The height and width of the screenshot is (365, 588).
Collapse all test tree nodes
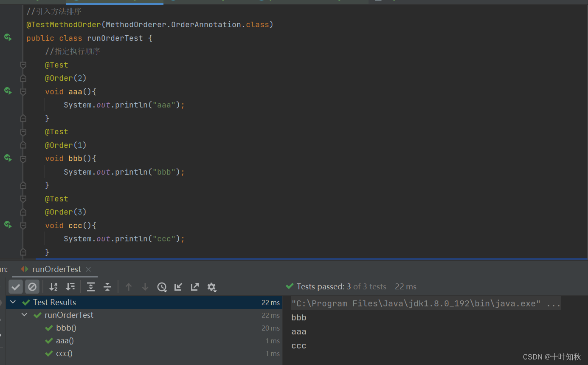[x=107, y=287]
